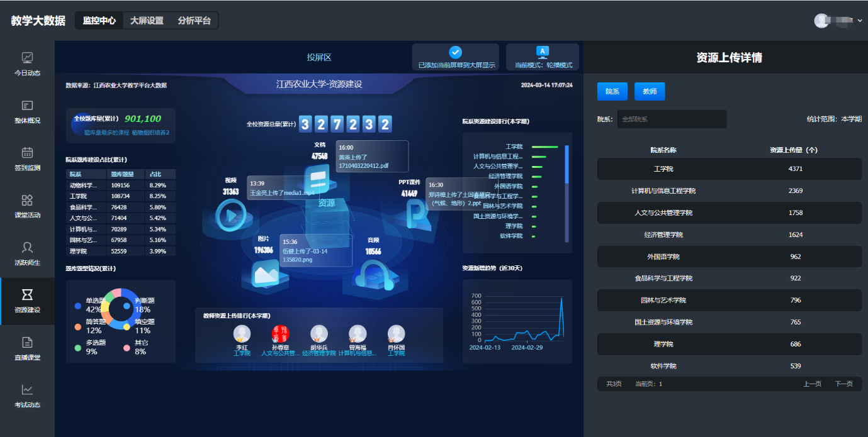Open 活跃师生 person icon

click(x=27, y=247)
